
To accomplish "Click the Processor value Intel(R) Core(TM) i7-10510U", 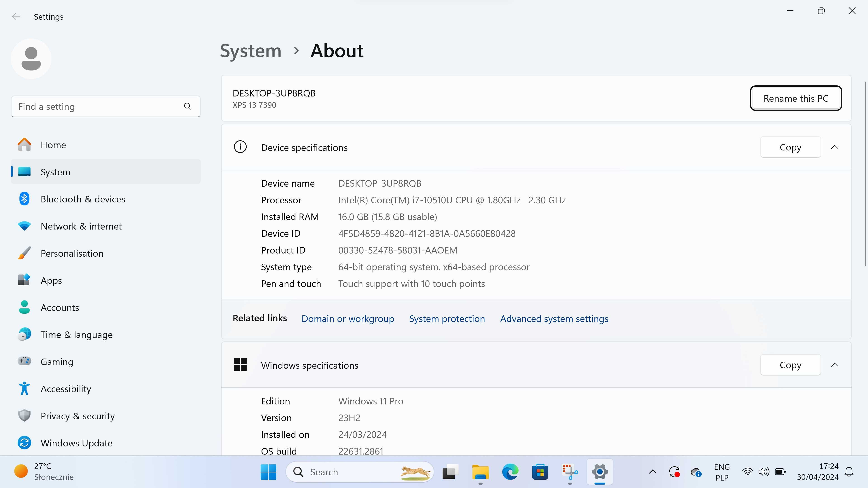I will coord(452,200).
